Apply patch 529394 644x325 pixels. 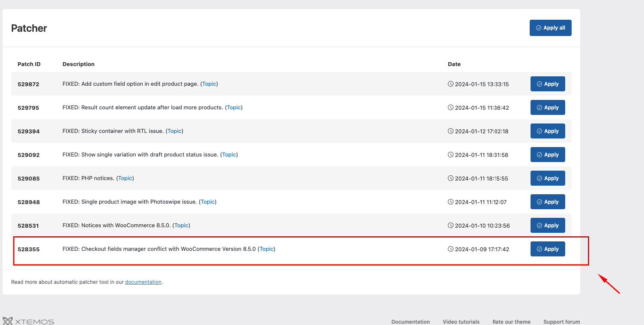tap(548, 131)
